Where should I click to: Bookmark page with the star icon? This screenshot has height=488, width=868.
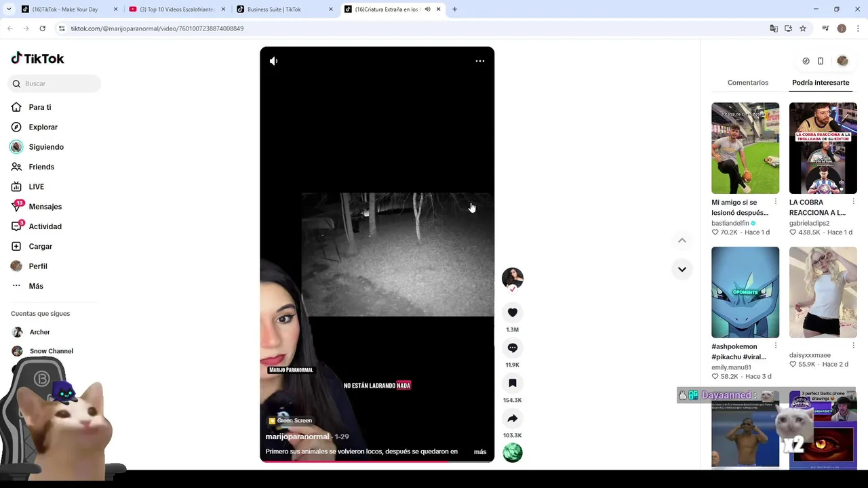803,28
